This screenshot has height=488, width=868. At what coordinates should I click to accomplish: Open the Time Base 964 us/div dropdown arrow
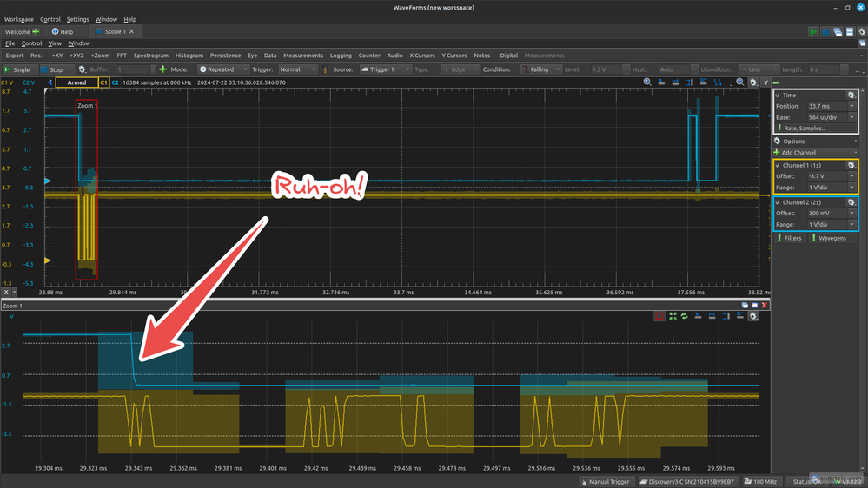click(x=852, y=117)
